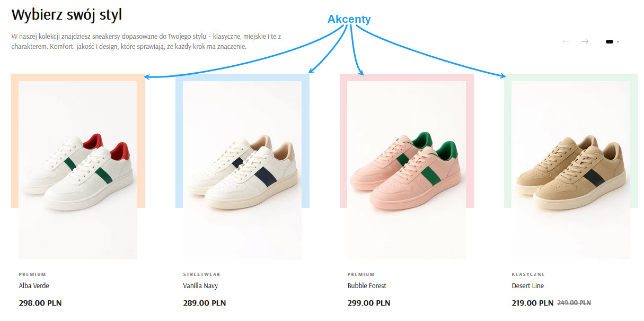The height and width of the screenshot is (321, 644).
Task: Click the PREMIUM label above Alba Verde
Action: click(x=32, y=274)
